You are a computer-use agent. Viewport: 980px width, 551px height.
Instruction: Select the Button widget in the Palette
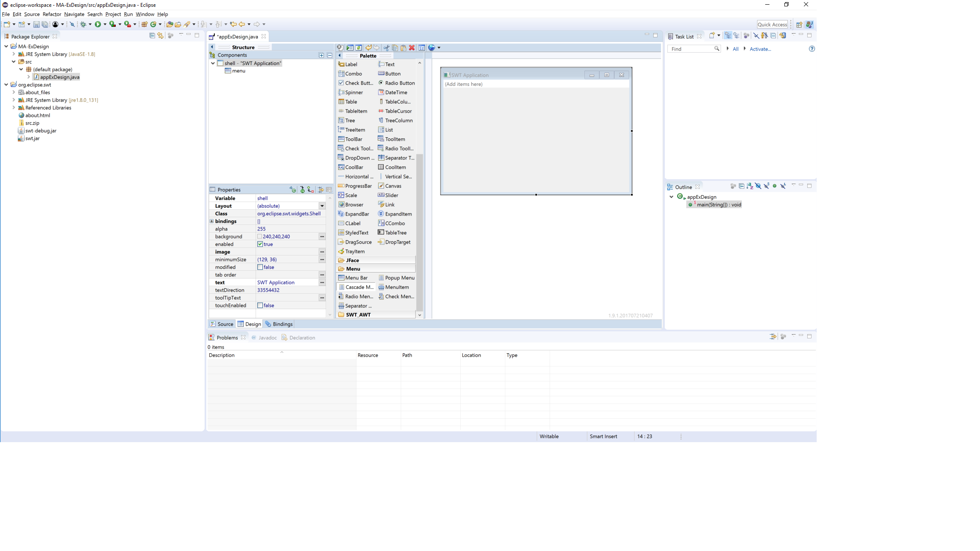pyautogui.click(x=389, y=74)
